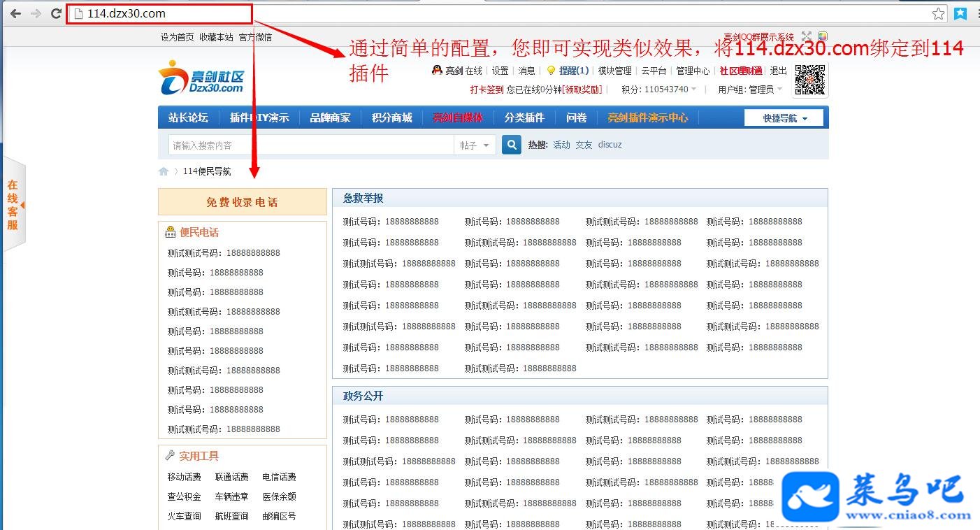This screenshot has height=530, width=980.
Task: Open the 帖子 search type dropdown
Action: click(475, 145)
